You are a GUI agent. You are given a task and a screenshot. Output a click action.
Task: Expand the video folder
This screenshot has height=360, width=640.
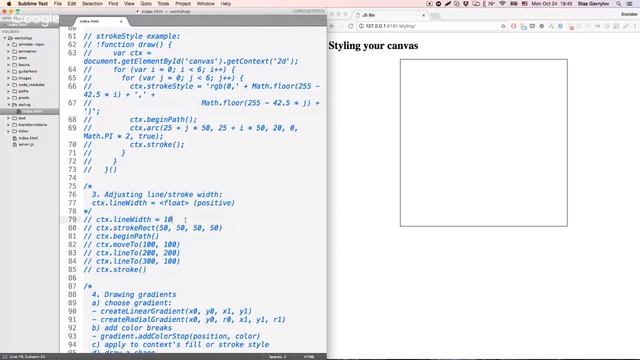point(9,131)
